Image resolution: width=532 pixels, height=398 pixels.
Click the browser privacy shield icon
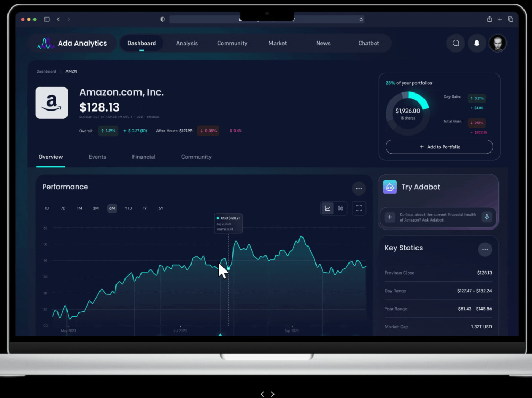coord(162,19)
